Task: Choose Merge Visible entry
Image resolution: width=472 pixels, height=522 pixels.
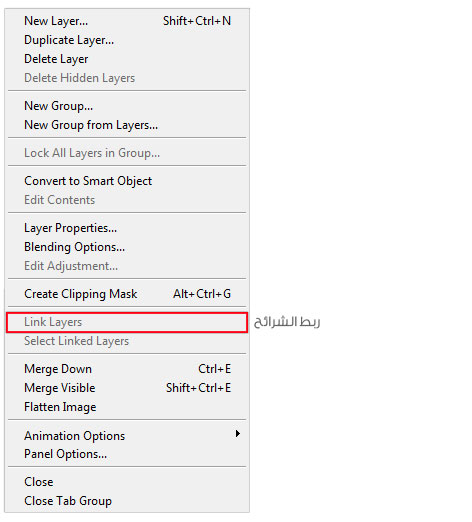Action: click(127, 388)
